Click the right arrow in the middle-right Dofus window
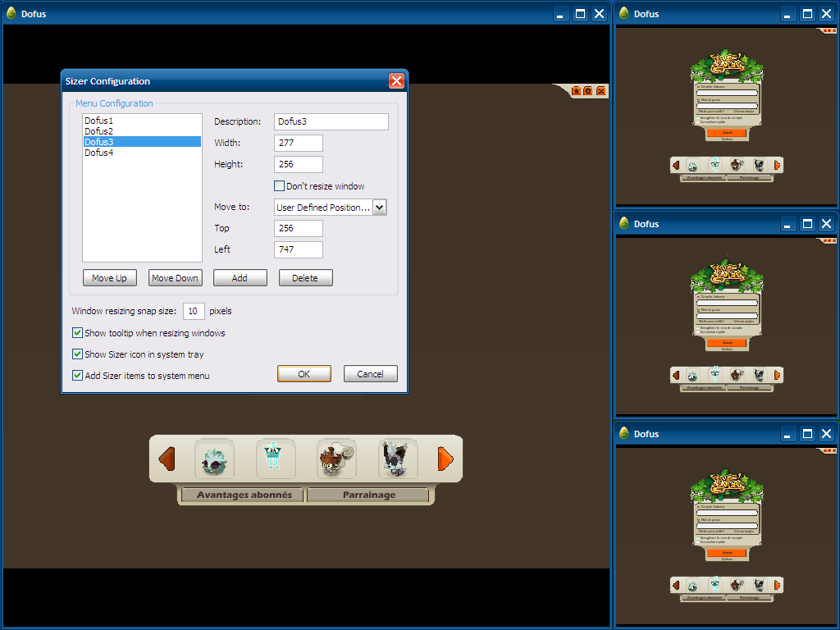The width and height of the screenshot is (840, 630). click(777, 376)
